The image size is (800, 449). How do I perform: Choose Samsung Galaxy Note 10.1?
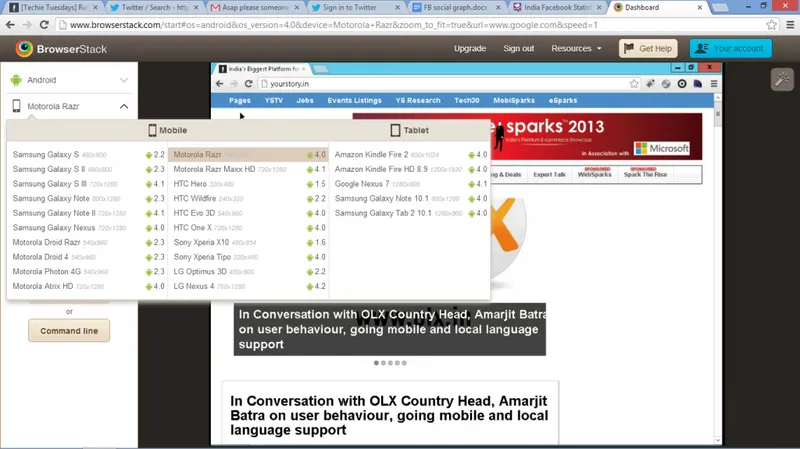click(410, 198)
